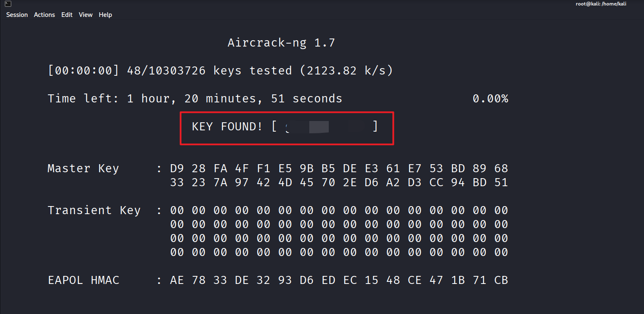Click the redacted key inside the brackets
The width and height of the screenshot is (644, 314).
tap(325, 127)
